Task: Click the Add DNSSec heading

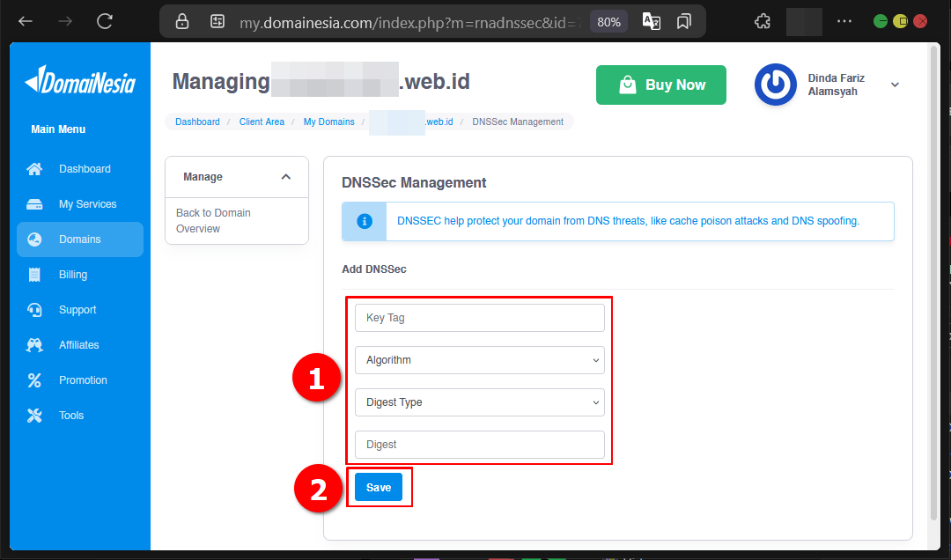Action: (x=374, y=269)
